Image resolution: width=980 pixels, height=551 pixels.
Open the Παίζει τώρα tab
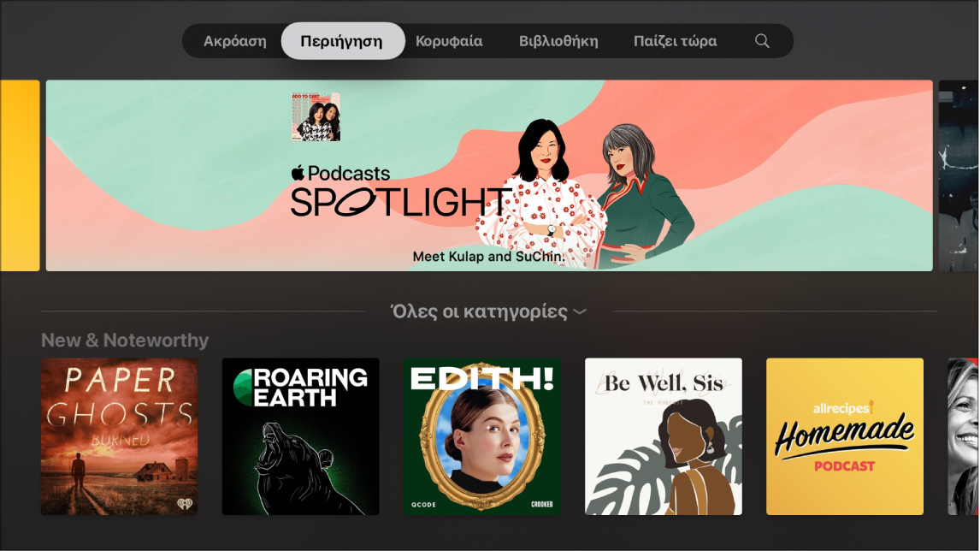[x=675, y=41]
